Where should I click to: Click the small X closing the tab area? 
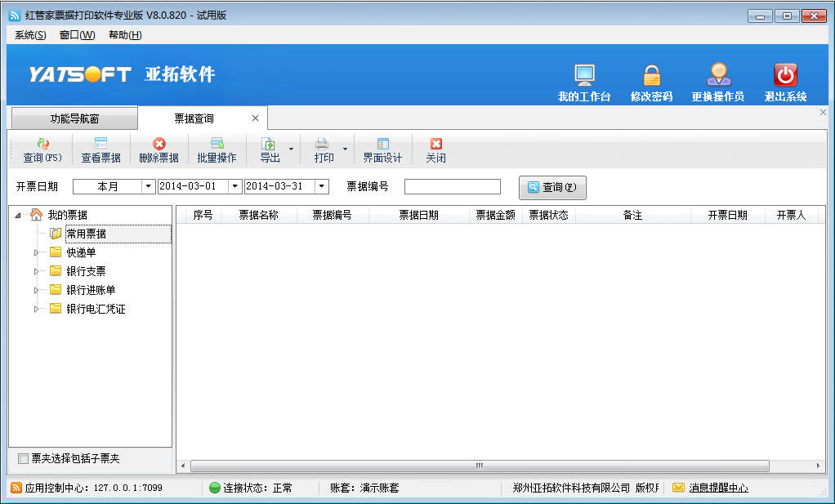point(823,112)
